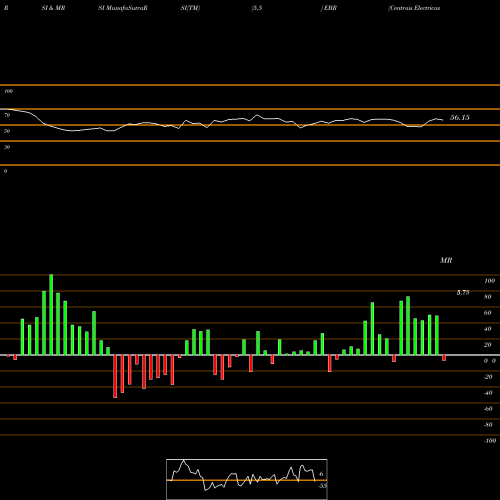
Task: Click the RSI axis label 30
Action: pyautogui.click(x=7, y=147)
